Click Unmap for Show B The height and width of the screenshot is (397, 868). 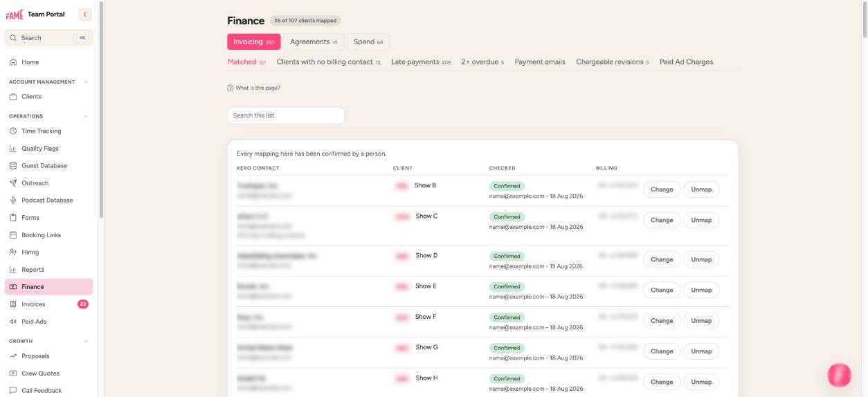click(701, 190)
